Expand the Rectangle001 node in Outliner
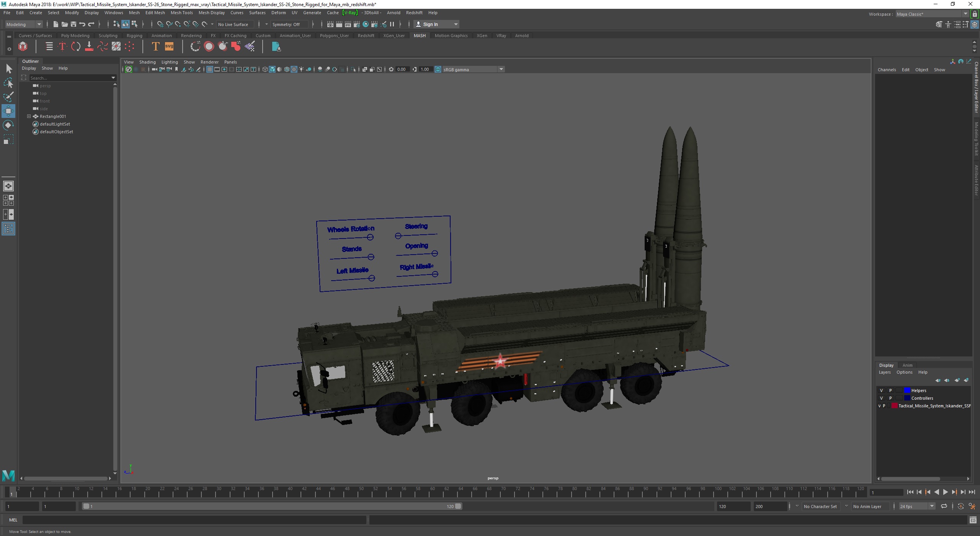980x536 pixels. [29, 116]
